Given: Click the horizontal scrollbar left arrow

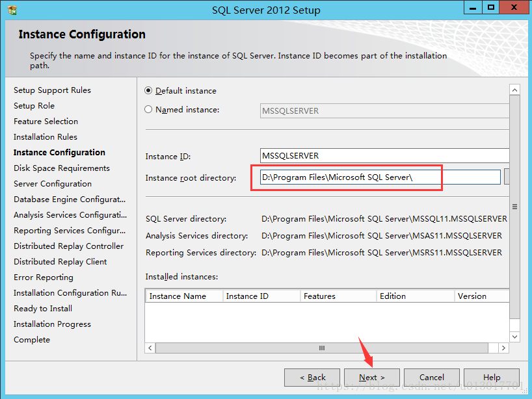Looking at the screenshot, I should 150,348.
